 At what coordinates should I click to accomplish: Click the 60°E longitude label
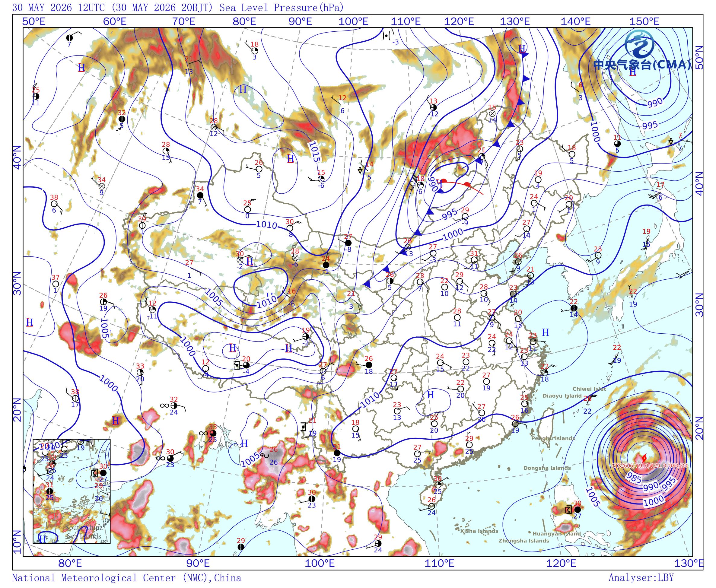(115, 22)
